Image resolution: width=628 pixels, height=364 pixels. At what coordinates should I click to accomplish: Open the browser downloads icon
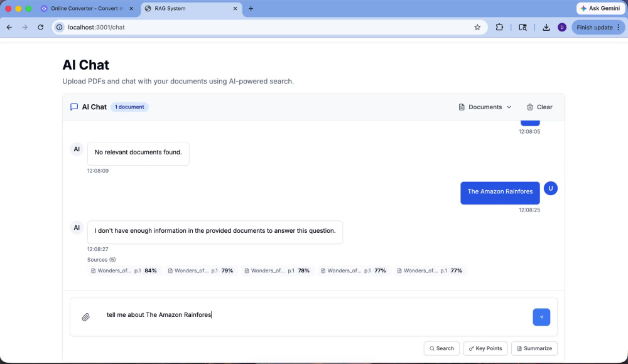[546, 27]
